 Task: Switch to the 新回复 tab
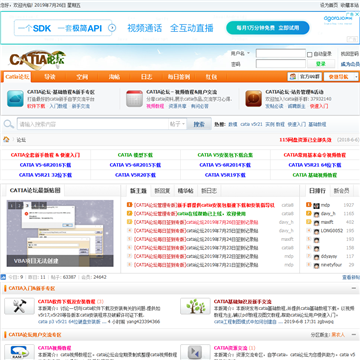[x=162, y=191]
